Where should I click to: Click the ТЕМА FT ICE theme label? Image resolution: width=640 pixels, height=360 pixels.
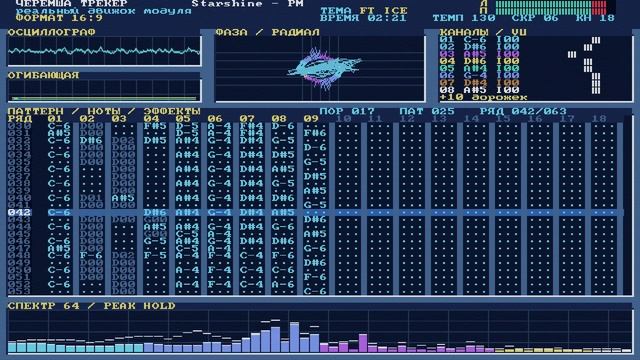tap(364, 11)
